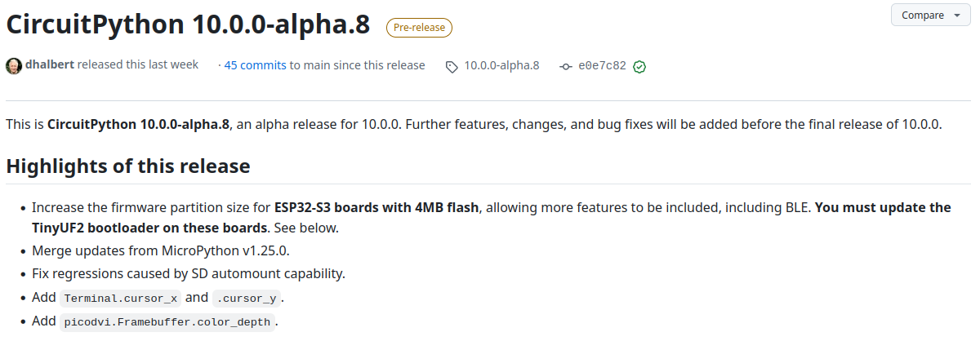This screenshot has height=341, width=980.
Task: Click the green verified checkmark icon
Action: coord(639,66)
